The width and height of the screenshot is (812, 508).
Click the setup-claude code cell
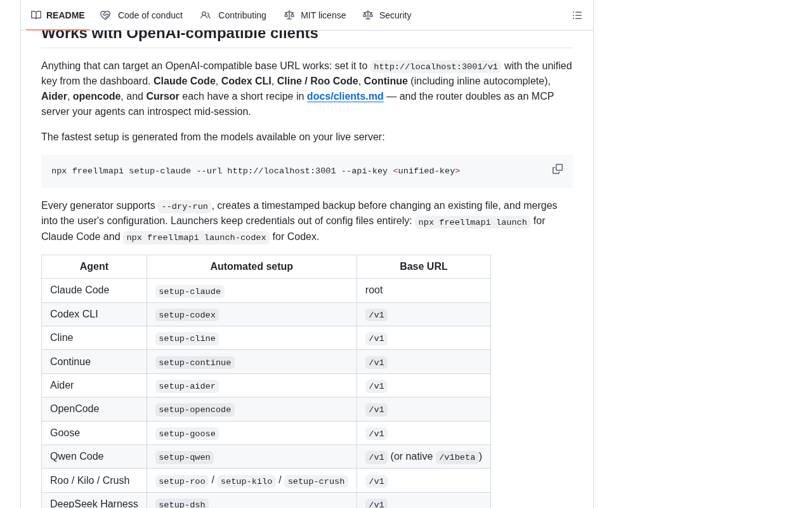(190, 291)
